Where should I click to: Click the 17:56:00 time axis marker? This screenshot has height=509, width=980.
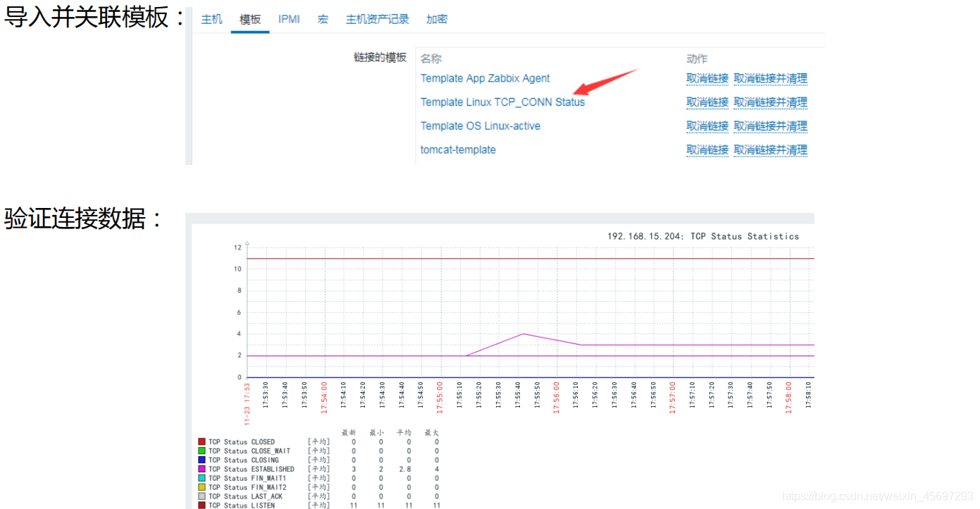pos(557,398)
